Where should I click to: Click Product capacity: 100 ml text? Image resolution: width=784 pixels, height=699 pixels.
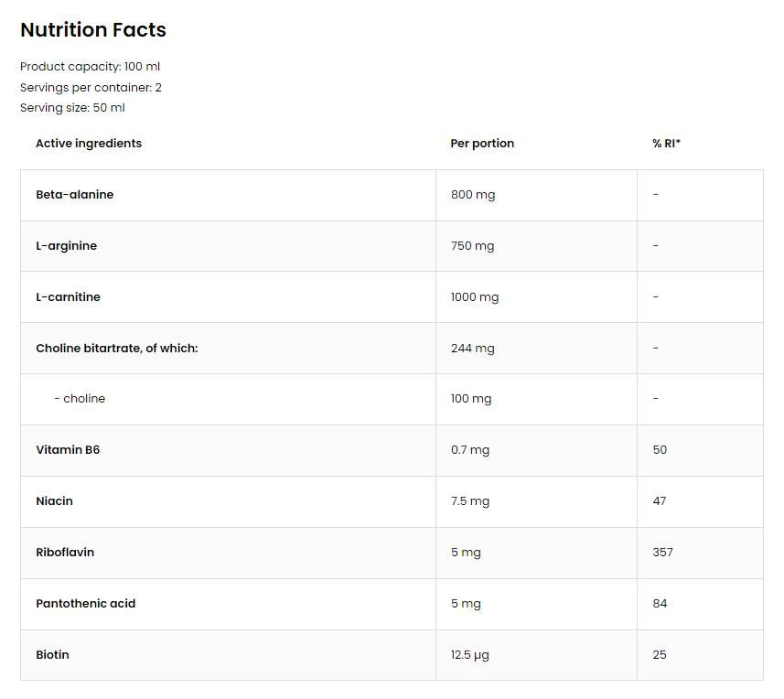pyautogui.click(x=90, y=66)
